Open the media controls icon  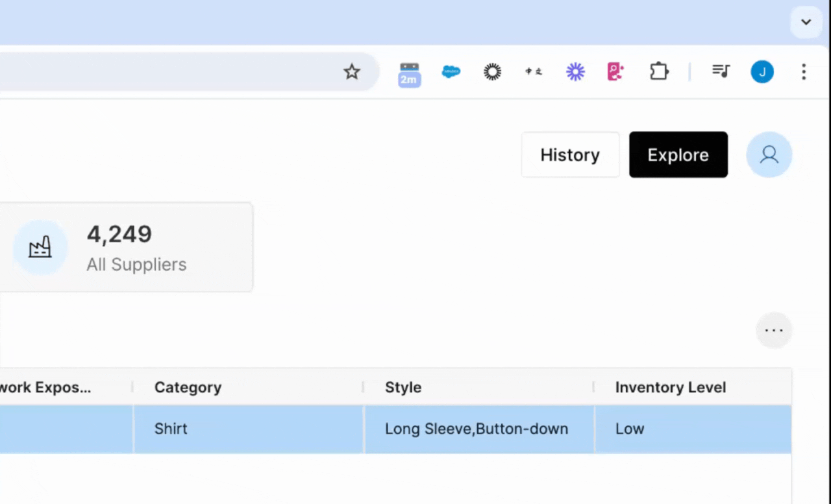[x=721, y=71]
